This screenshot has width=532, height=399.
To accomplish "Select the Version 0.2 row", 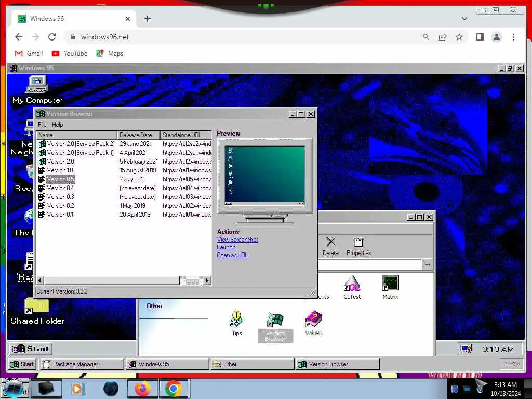I will click(124, 206).
